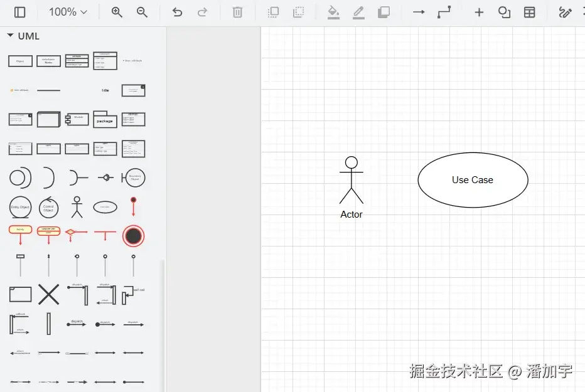Image resolution: width=585 pixels, height=392 pixels.
Task: Click the redo arrow icon
Action: (x=202, y=13)
